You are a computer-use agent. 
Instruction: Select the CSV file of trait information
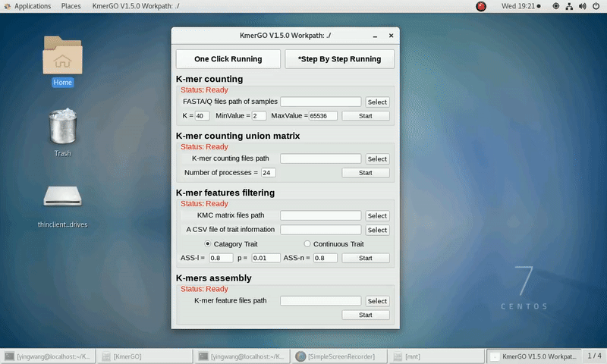[x=377, y=230]
